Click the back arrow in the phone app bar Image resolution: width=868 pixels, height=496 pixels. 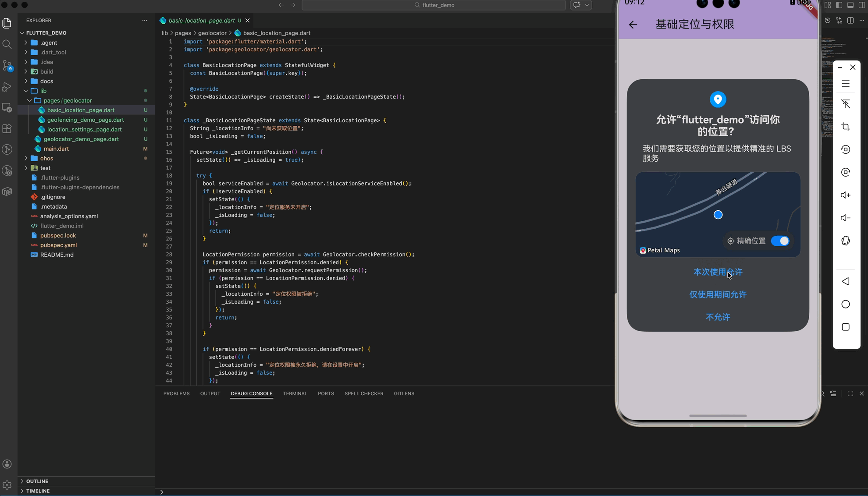[x=633, y=25]
